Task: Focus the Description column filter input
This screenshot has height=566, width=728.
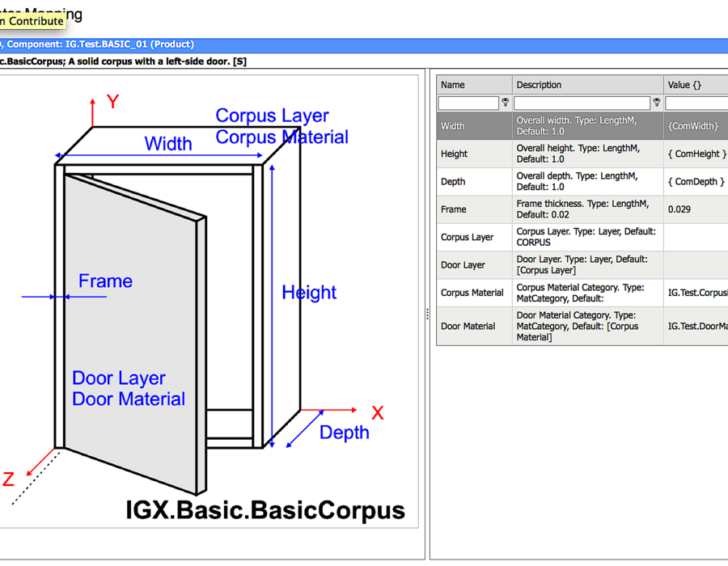Action: point(582,103)
